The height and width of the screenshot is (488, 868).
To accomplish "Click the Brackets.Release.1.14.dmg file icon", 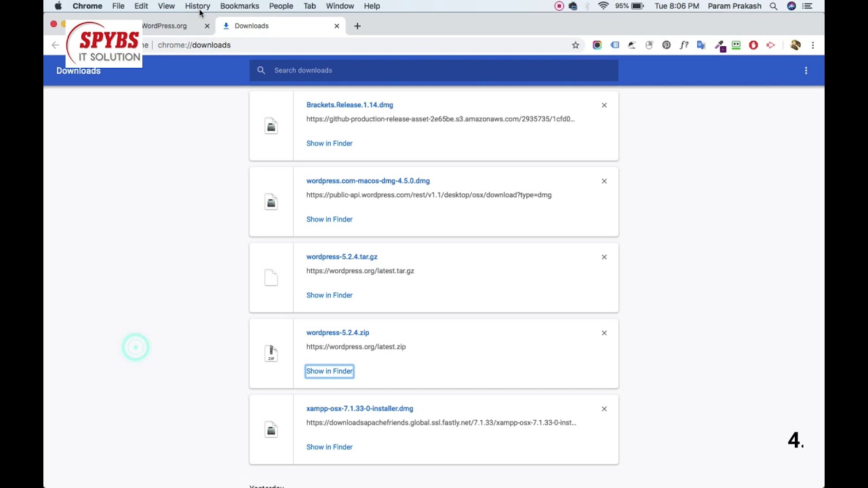I will [271, 126].
